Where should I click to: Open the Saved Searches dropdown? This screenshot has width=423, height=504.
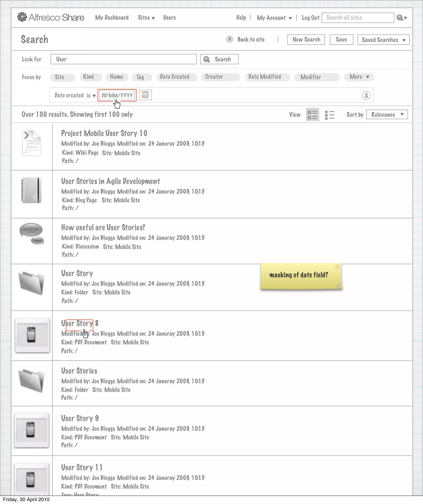[x=383, y=40]
